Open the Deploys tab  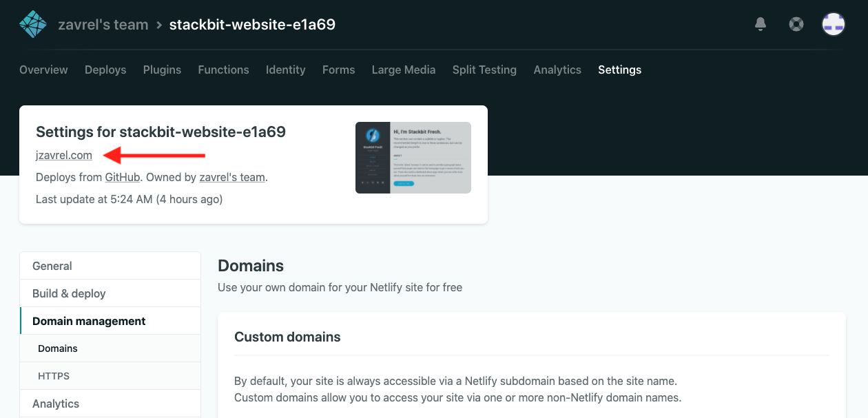[105, 70]
